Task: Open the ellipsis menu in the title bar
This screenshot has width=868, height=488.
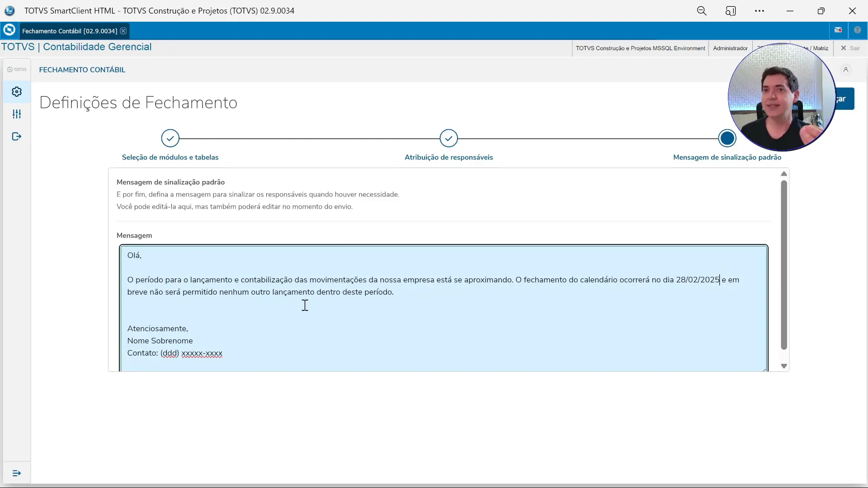Action: [759, 11]
